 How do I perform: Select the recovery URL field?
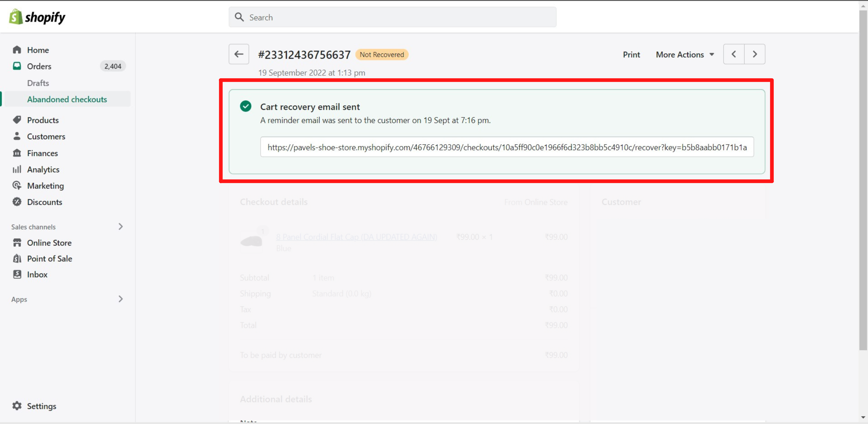coord(507,147)
